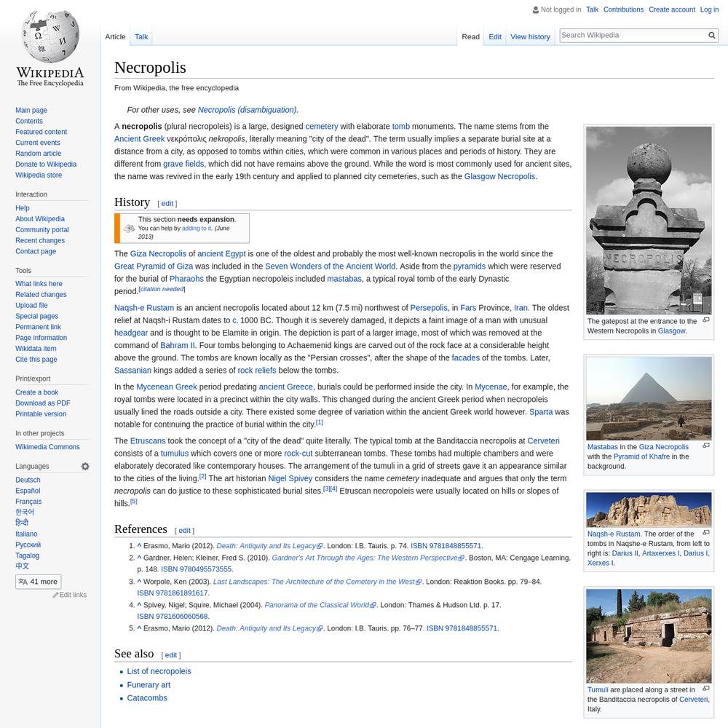Image resolution: width=728 pixels, height=728 pixels.
Task: Click the adding to it link
Action: click(197, 229)
